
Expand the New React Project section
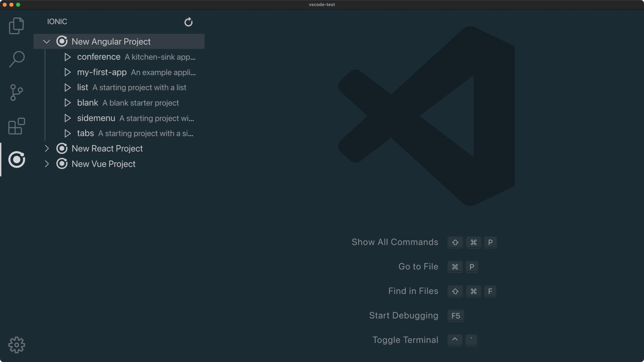[47, 148]
